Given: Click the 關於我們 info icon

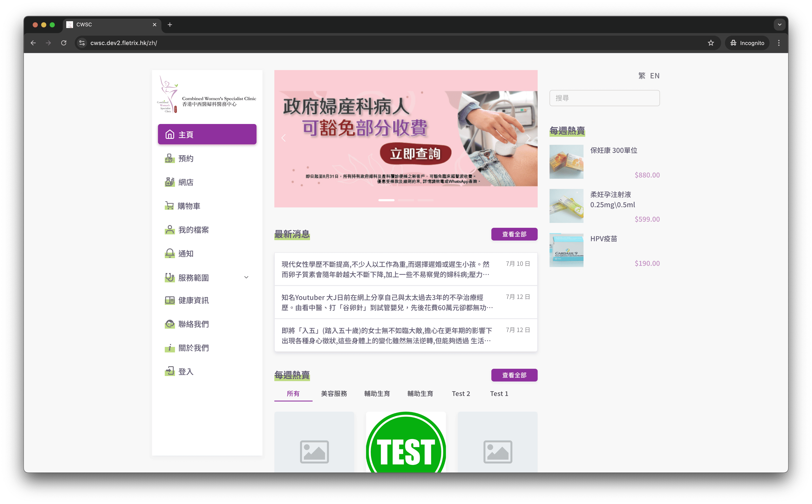Looking at the screenshot, I should tap(170, 347).
